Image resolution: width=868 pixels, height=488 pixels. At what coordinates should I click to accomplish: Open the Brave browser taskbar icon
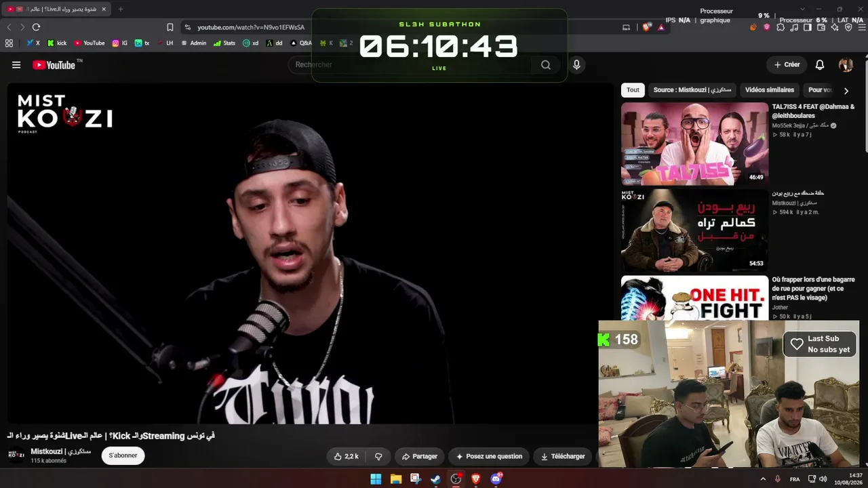(476, 479)
